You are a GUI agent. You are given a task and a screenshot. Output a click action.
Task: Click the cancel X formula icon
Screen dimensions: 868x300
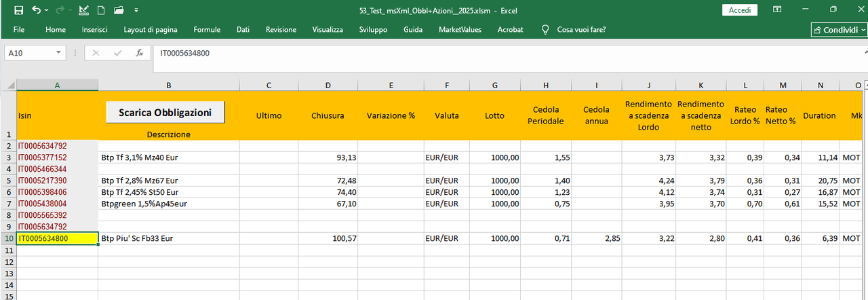[96, 53]
